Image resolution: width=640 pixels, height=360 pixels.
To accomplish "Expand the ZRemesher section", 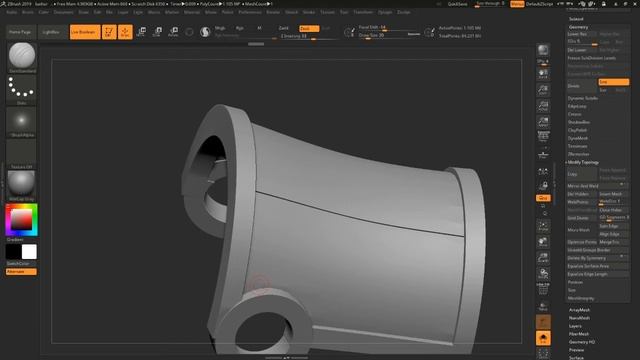I will (x=578, y=154).
